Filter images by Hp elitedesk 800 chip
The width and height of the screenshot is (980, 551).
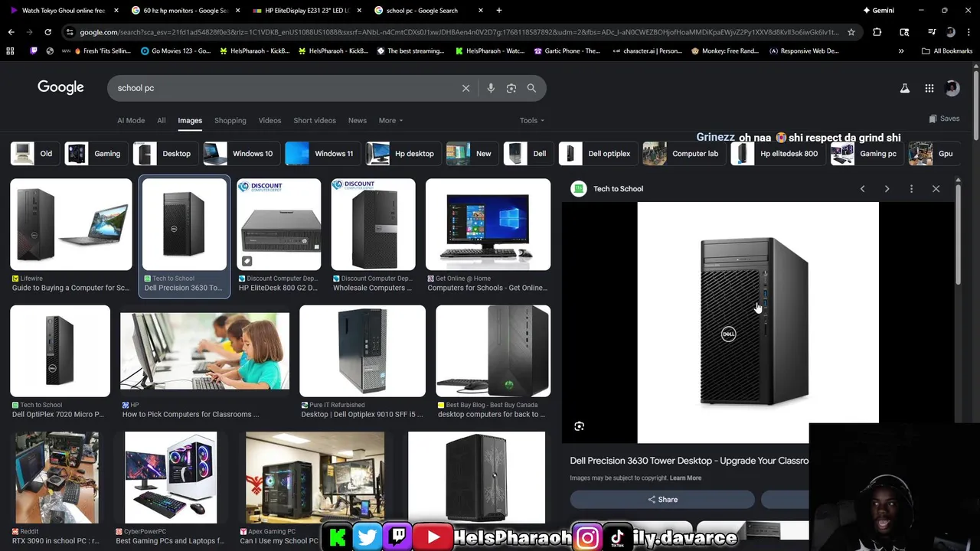coord(776,154)
